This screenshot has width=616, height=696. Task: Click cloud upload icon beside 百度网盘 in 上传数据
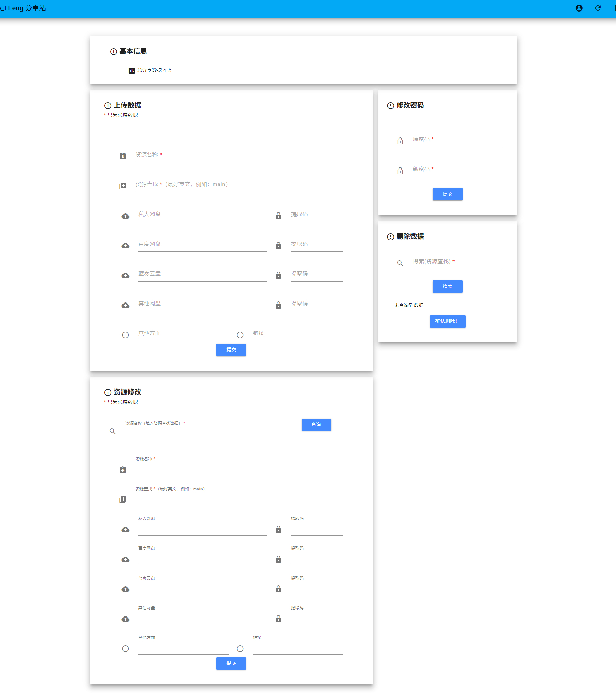125,246
